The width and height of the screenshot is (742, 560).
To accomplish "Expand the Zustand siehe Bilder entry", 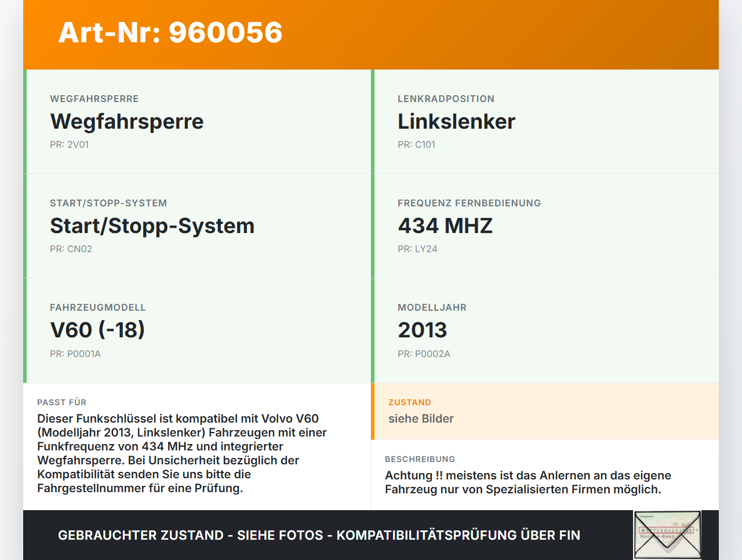I will [421, 419].
